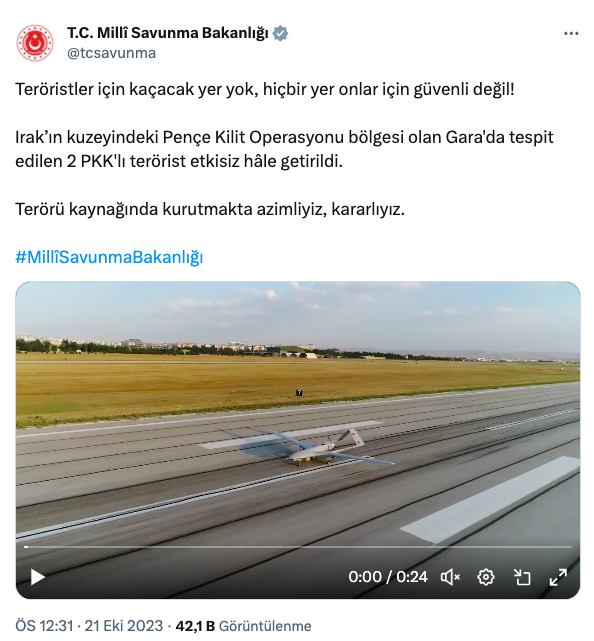Click the 21 Eki 2023 date
The width and height of the screenshot is (594, 641).
coord(123,626)
